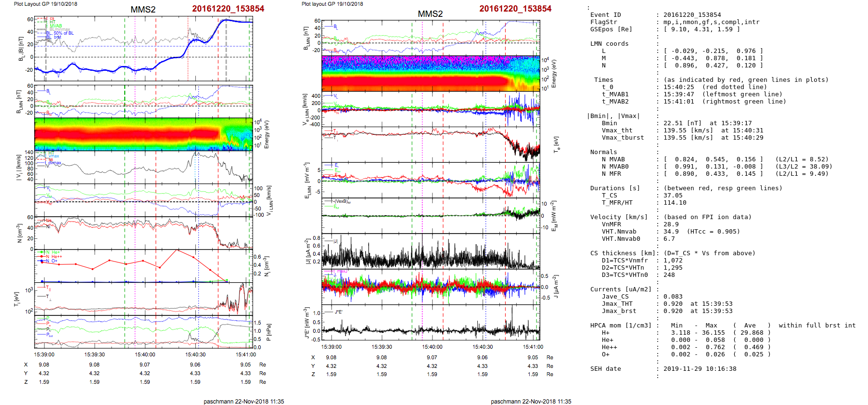This screenshot has width=868, height=405.
Task: Click VnMFR value "28.9"
Action: (671, 224)
